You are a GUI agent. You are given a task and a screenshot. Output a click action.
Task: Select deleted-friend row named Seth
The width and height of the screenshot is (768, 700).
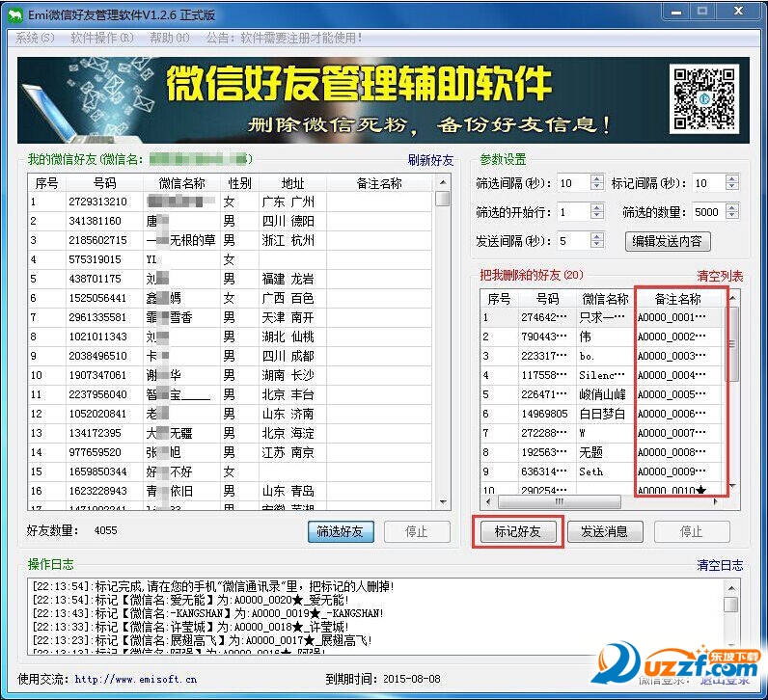click(x=601, y=471)
